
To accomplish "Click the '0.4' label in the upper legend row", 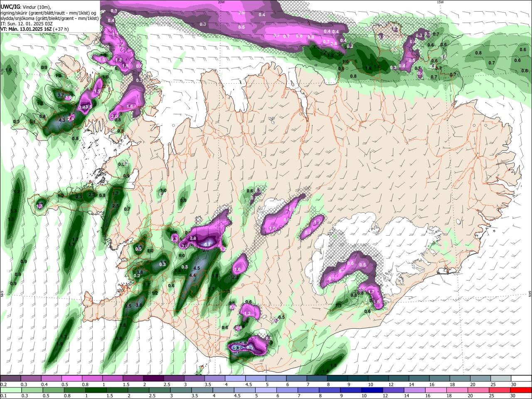I will point(44,384).
